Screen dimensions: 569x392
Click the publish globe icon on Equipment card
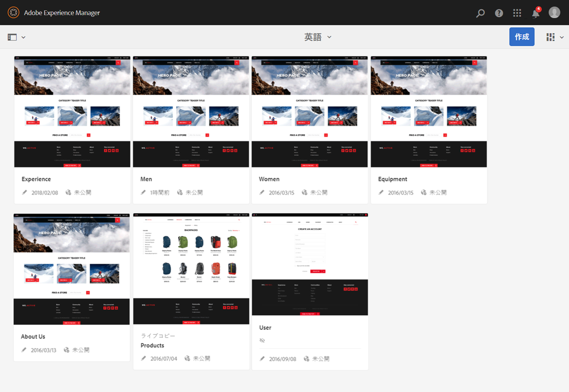tap(424, 193)
